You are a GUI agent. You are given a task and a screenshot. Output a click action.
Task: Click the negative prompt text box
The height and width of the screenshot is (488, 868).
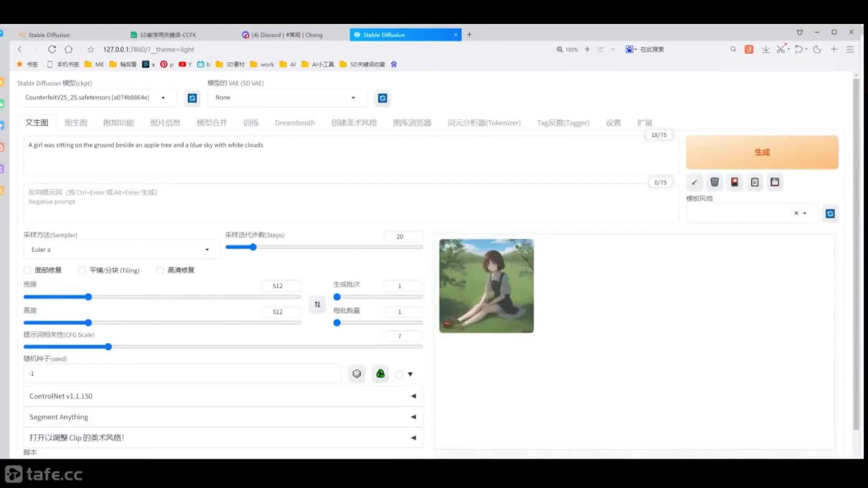350,203
